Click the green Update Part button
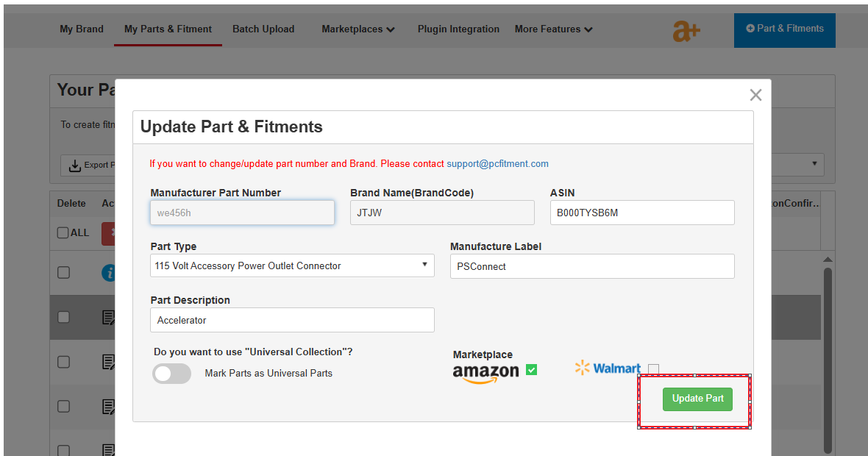Viewport: 868px width, 456px height. coord(697,399)
